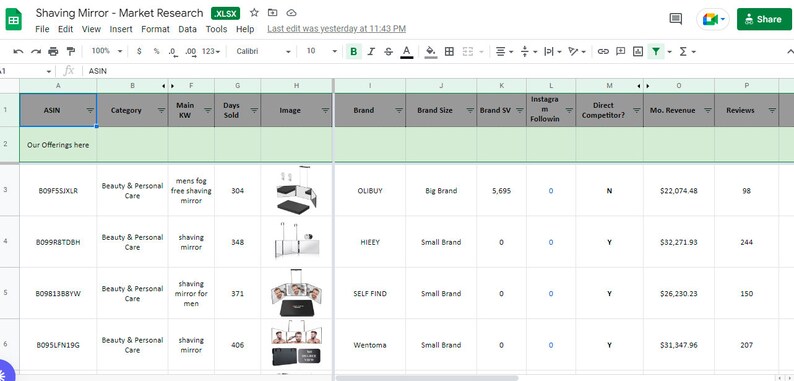The height and width of the screenshot is (381, 794).
Task: Open the borders options
Action: pyautogui.click(x=449, y=51)
